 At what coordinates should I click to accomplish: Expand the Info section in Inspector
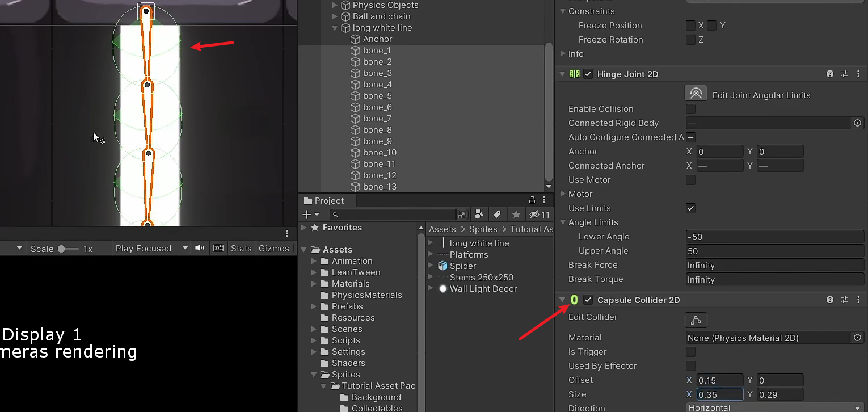pyautogui.click(x=562, y=54)
